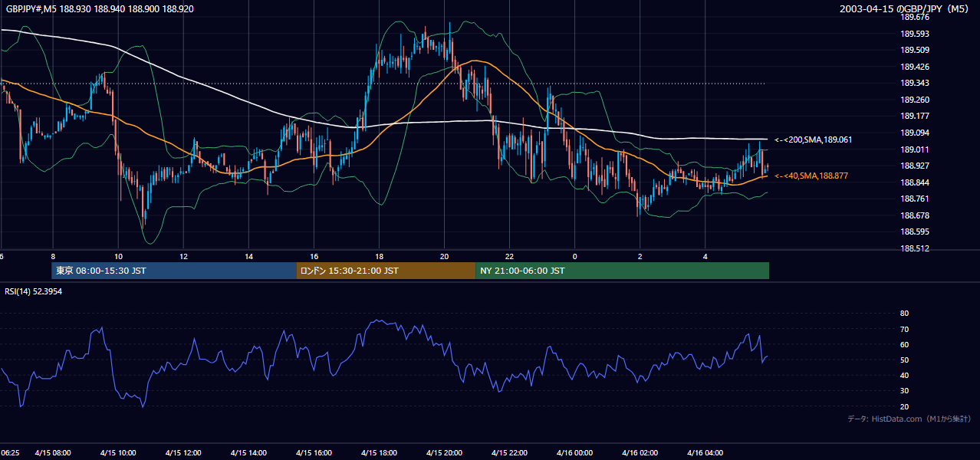Click price axis value 188.844
The image size is (980, 460).
pyautogui.click(x=915, y=182)
